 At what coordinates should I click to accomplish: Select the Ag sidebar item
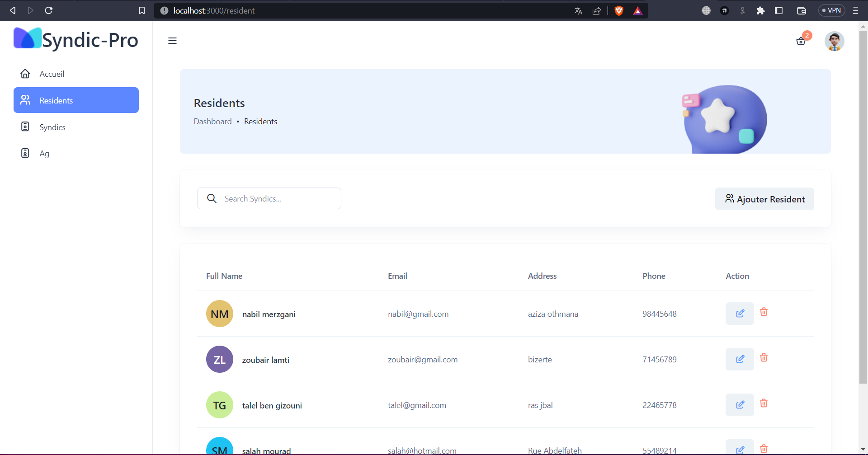[44, 154]
